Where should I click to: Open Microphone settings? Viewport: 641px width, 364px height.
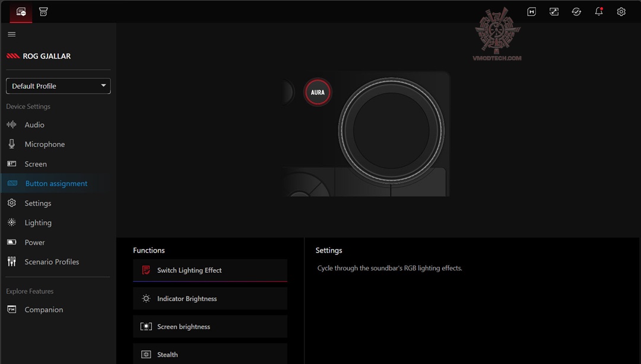click(45, 144)
